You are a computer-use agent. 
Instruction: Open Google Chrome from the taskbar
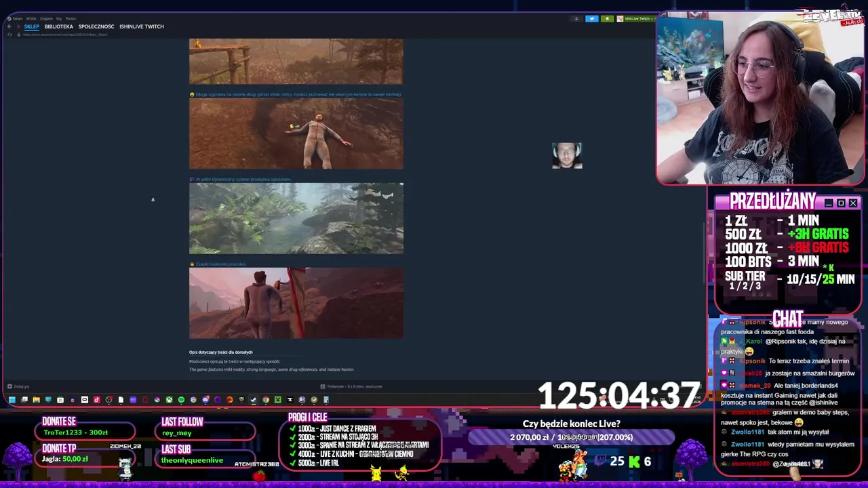pyautogui.click(x=266, y=400)
